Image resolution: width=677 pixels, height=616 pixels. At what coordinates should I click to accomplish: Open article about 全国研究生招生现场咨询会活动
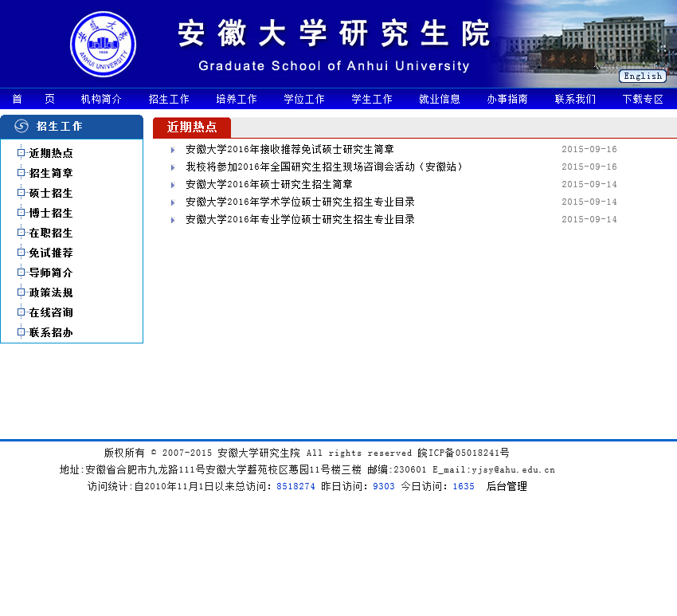click(x=324, y=167)
